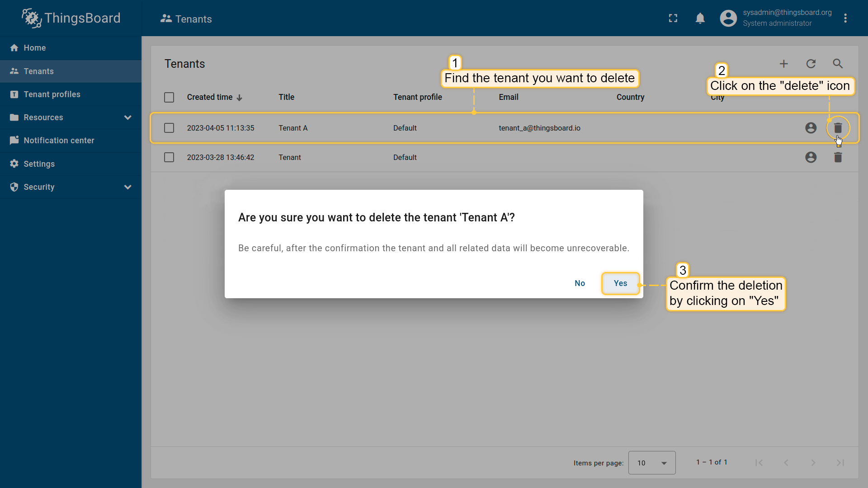868x488 pixels.
Task: Toggle fullscreen mode icon
Action: click(673, 18)
